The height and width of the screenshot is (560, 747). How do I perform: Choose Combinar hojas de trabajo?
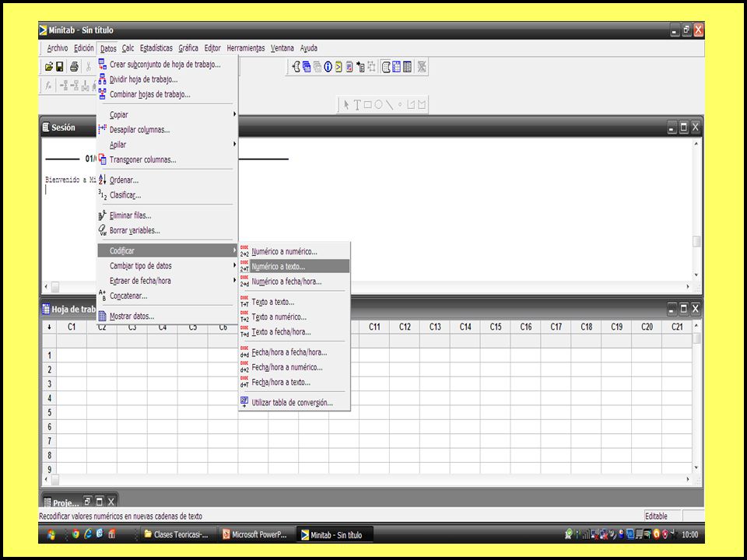point(167,94)
